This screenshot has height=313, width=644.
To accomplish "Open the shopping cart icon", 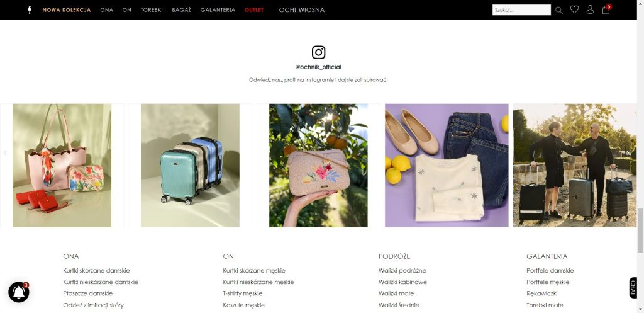I will (x=606, y=9).
